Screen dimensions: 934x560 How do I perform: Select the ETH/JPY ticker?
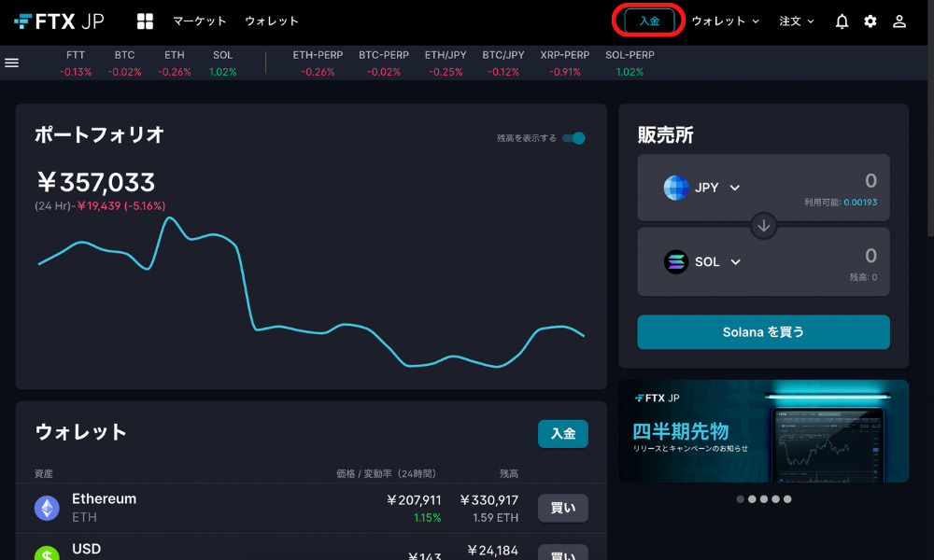(x=446, y=63)
